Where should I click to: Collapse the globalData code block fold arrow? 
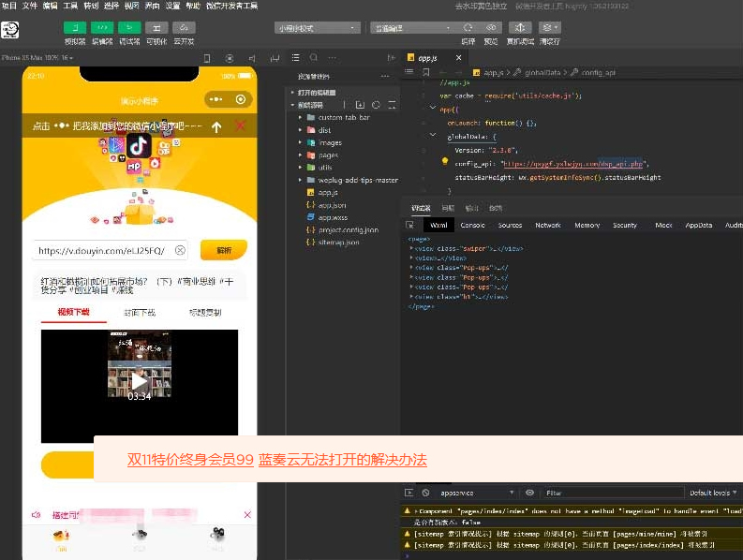click(433, 136)
